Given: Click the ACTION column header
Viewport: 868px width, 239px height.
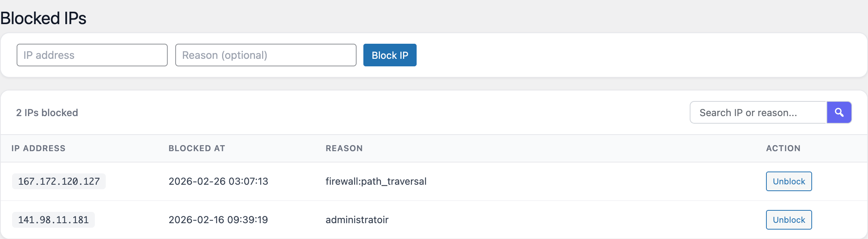Looking at the screenshot, I should click(x=783, y=149).
